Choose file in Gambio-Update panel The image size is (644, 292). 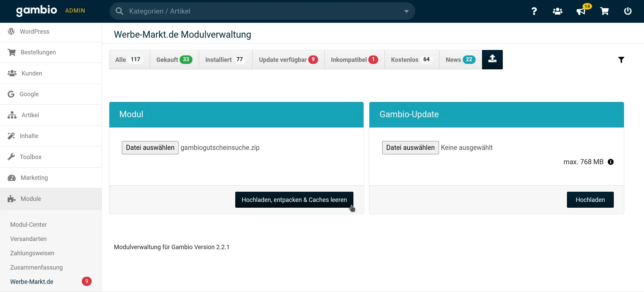(410, 148)
